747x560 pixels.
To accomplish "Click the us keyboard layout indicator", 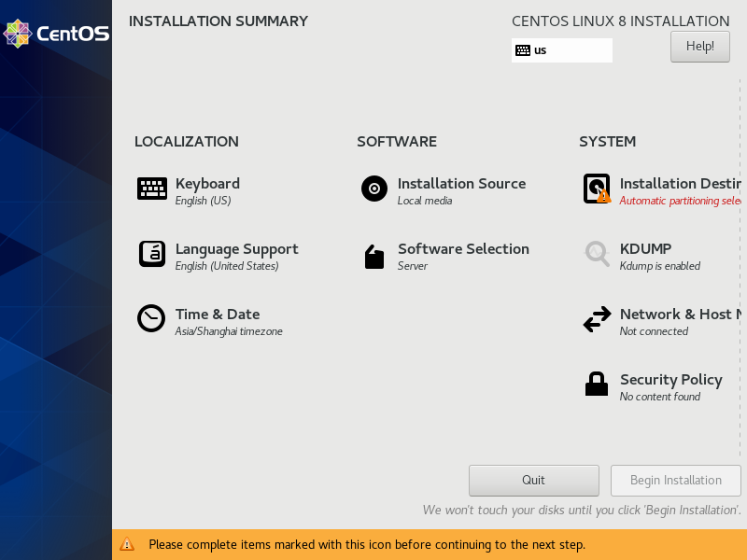I will [562, 50].
